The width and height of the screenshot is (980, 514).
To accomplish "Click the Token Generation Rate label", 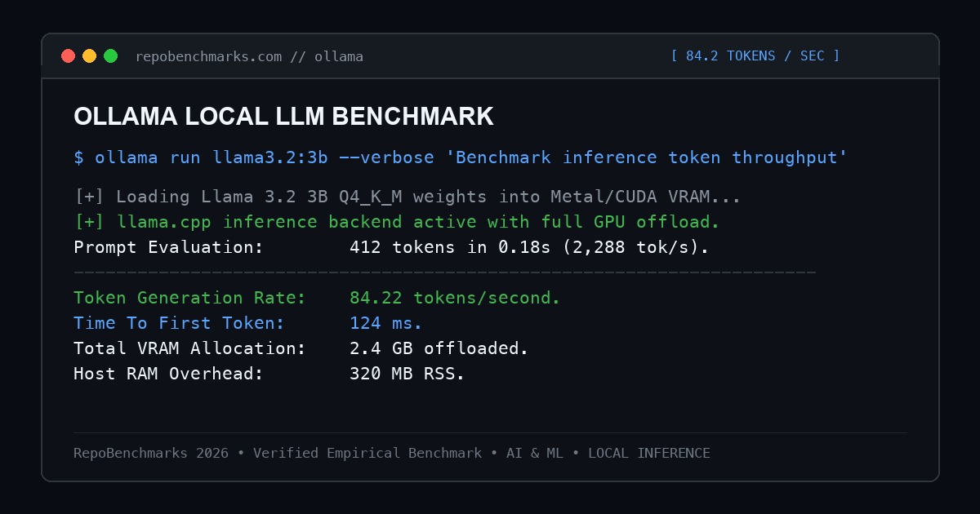I will [189, 298].
